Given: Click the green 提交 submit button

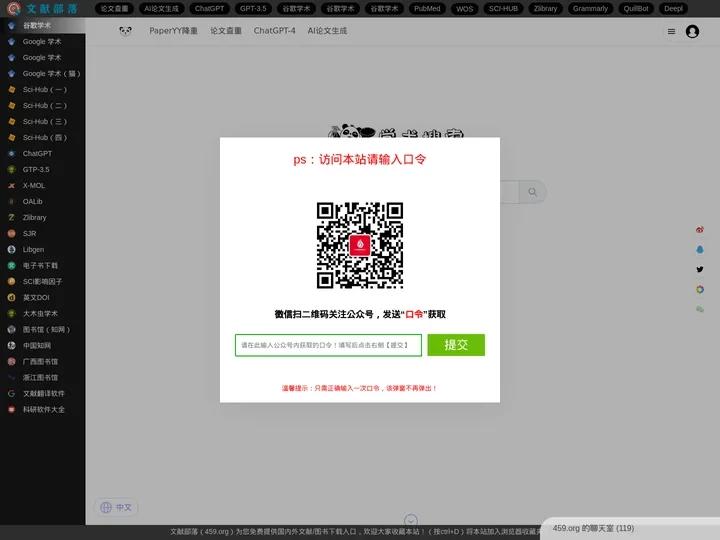Looking at the screenshot, I should pyautogui.click(x=456, y=345).
